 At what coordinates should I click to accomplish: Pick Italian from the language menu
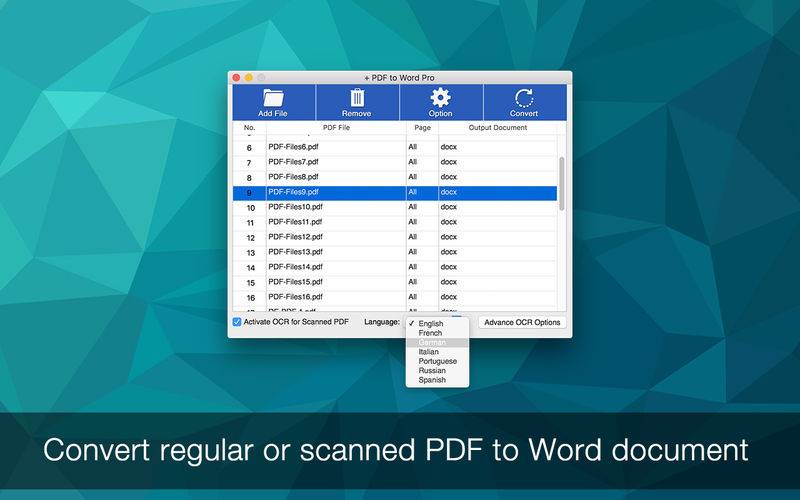(429, 352)
